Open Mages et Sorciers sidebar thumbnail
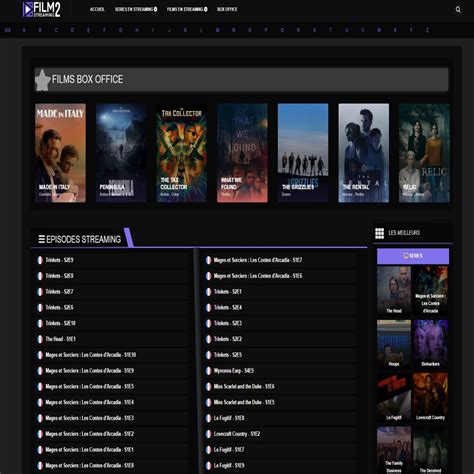Image resolution: width=474 pixels, height=474 pixels. pos(430,291)
